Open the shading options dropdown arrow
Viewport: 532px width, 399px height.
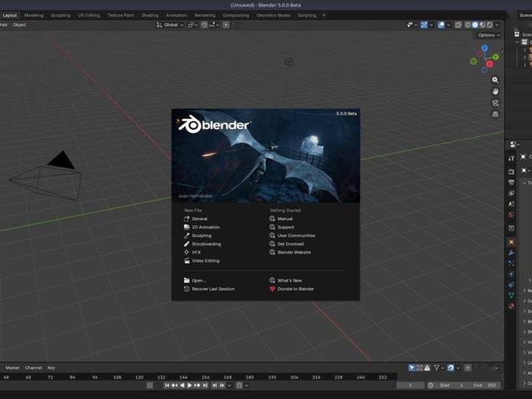click(497, 25)
